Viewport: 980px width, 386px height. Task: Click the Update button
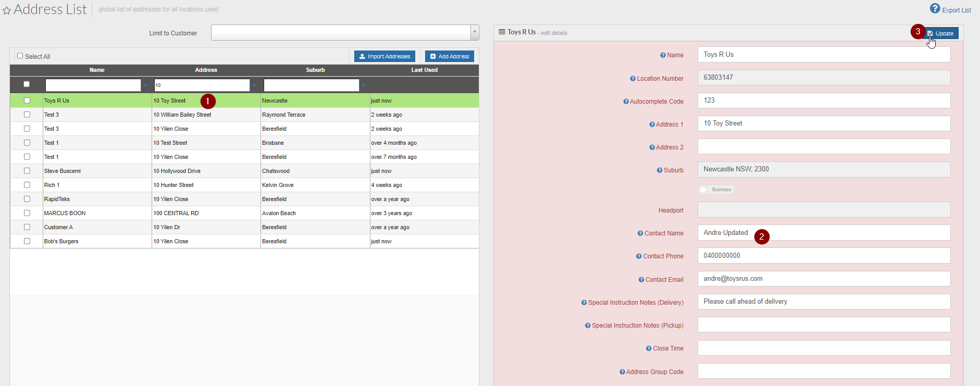click(x=940, y=33)
